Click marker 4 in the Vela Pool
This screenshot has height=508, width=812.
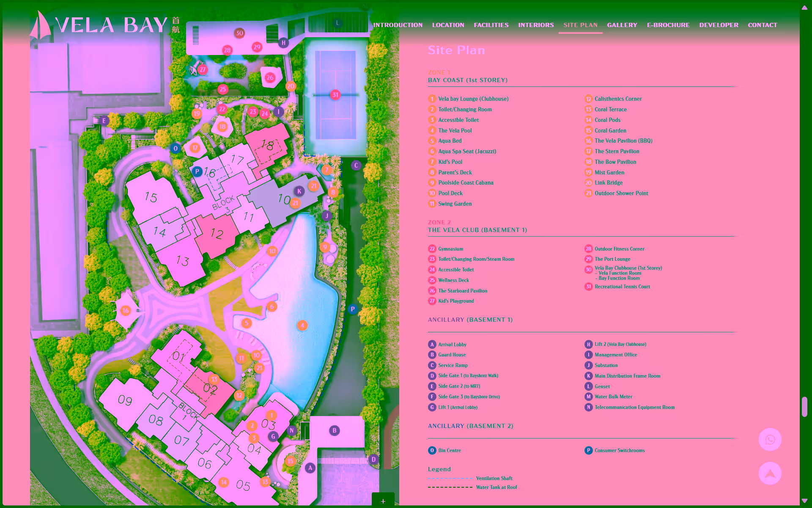302,325
